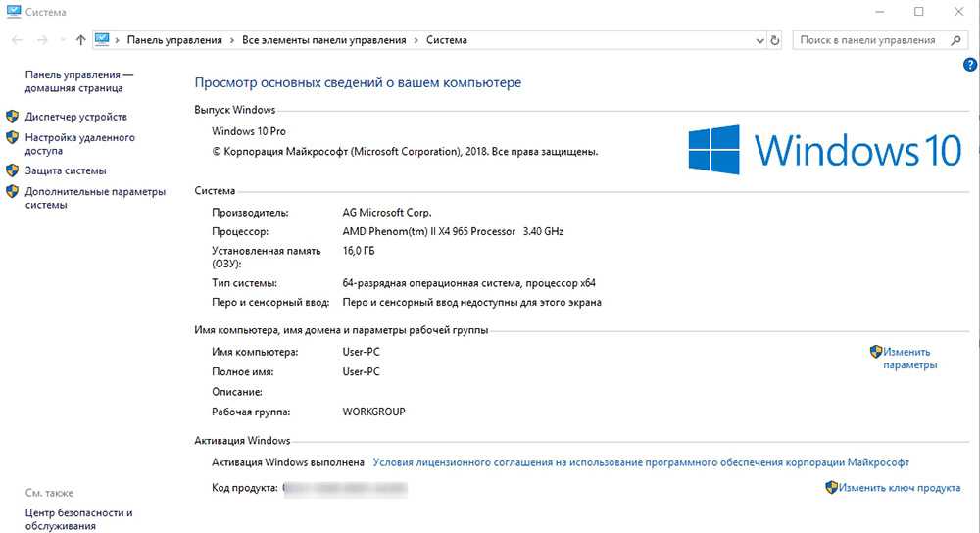Click the shield icon next to Диспетчер устройств
Screen dimensions: 980x533
pos(12,117)
